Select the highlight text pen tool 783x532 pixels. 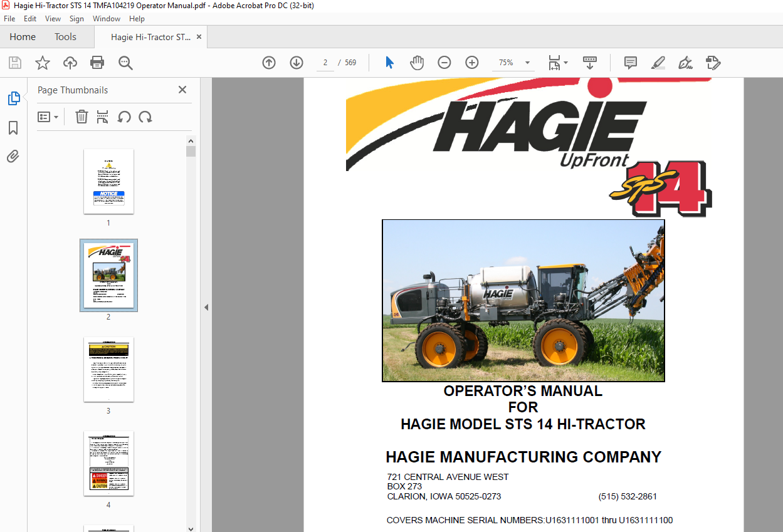(658, 63)
